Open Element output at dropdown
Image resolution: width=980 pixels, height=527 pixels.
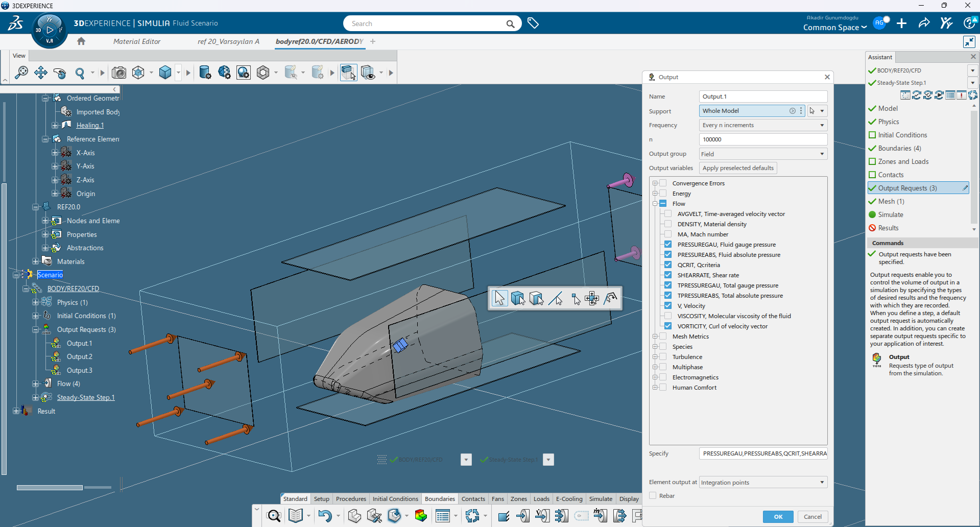tap(763, 483)
